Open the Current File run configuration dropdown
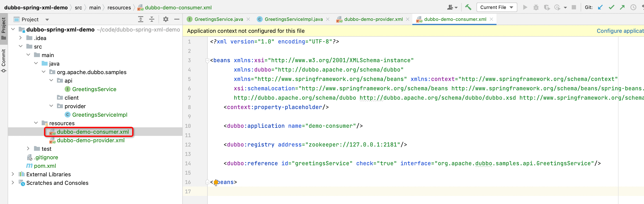The image size is (644, 204). 497,7
